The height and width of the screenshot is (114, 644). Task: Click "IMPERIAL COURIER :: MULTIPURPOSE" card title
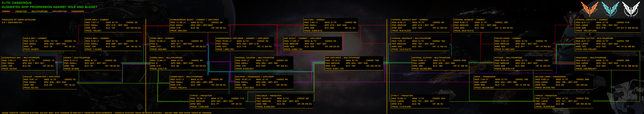[255, 58]
